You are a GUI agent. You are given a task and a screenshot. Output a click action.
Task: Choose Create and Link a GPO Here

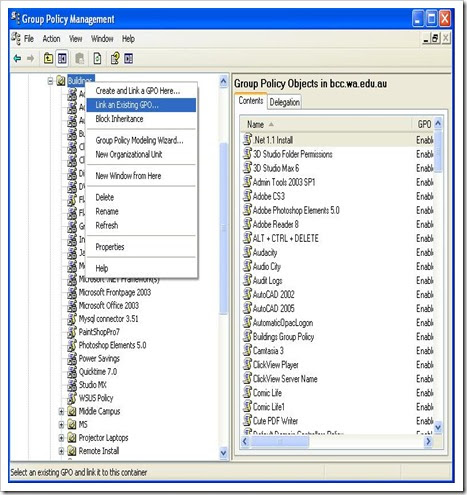tap(141, 91)
